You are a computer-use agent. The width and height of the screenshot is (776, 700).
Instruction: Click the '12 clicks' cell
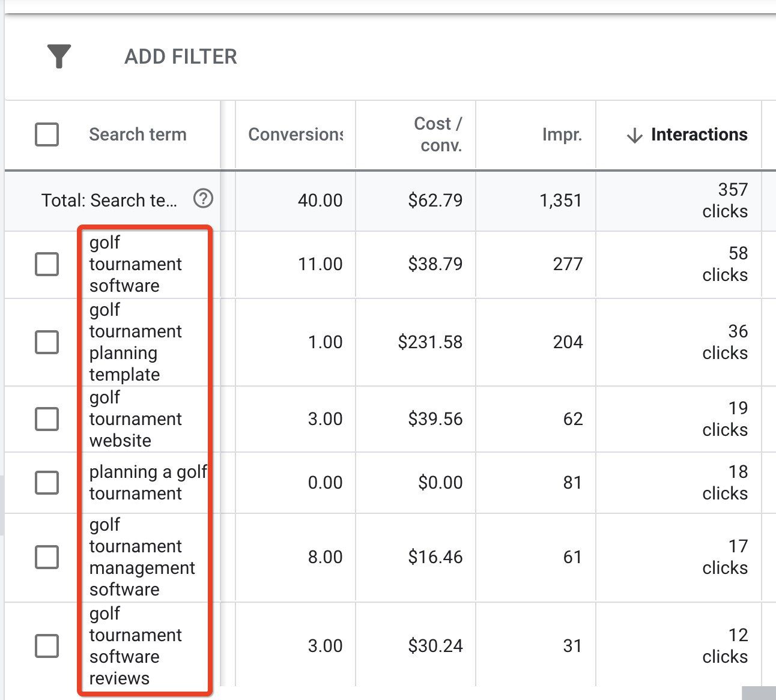click(725, 646)
